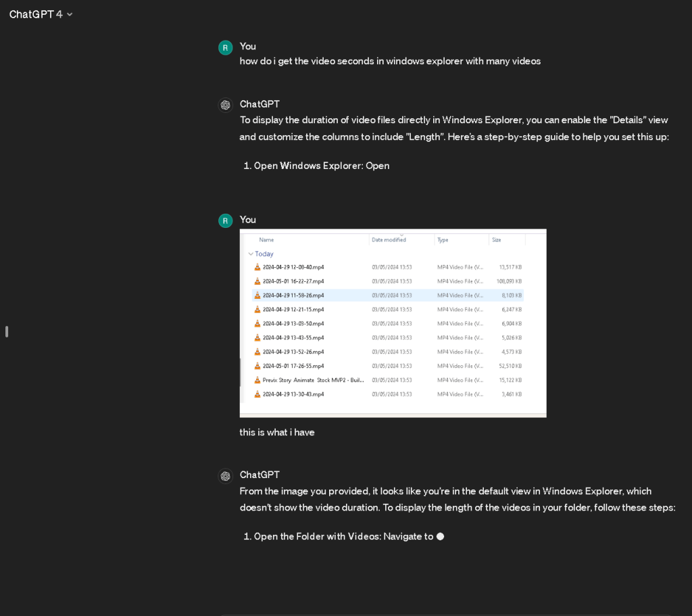Click VLC icon for Previx Story Animate file
This screenshot has height=616, width=692.
click(257, 380)
